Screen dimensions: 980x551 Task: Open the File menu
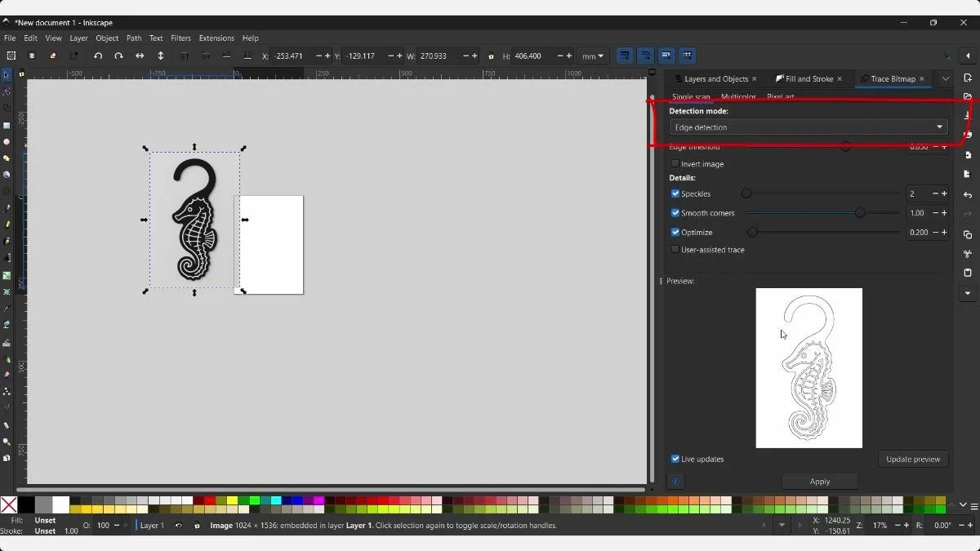tap(10, 38)
